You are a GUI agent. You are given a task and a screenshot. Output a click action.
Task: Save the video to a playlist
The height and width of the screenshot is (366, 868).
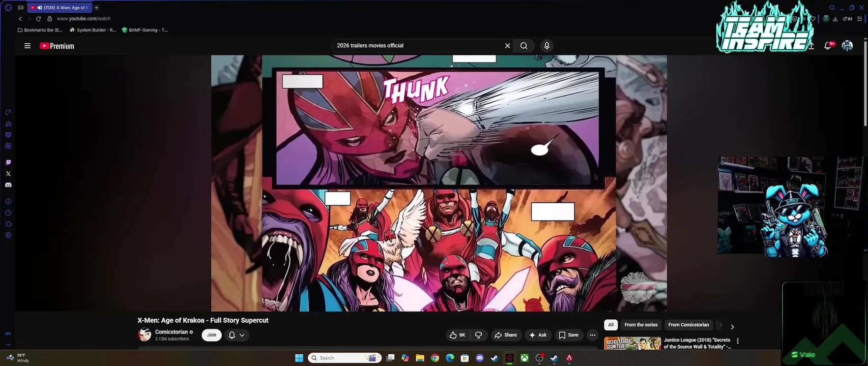coord(568,335)
